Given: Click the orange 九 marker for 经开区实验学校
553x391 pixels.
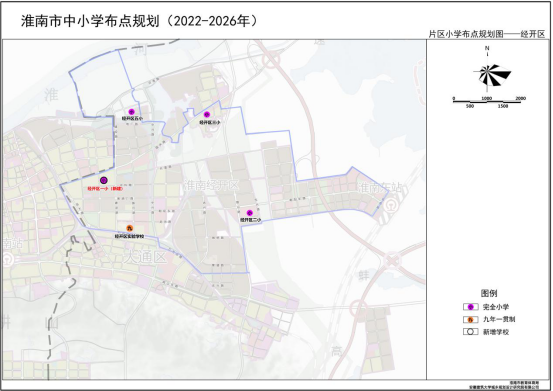Looking at the screenshot, I should [x=130, y=228].
